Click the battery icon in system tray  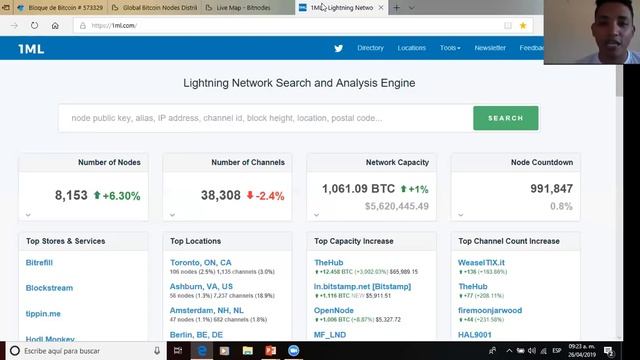point(520,351)
